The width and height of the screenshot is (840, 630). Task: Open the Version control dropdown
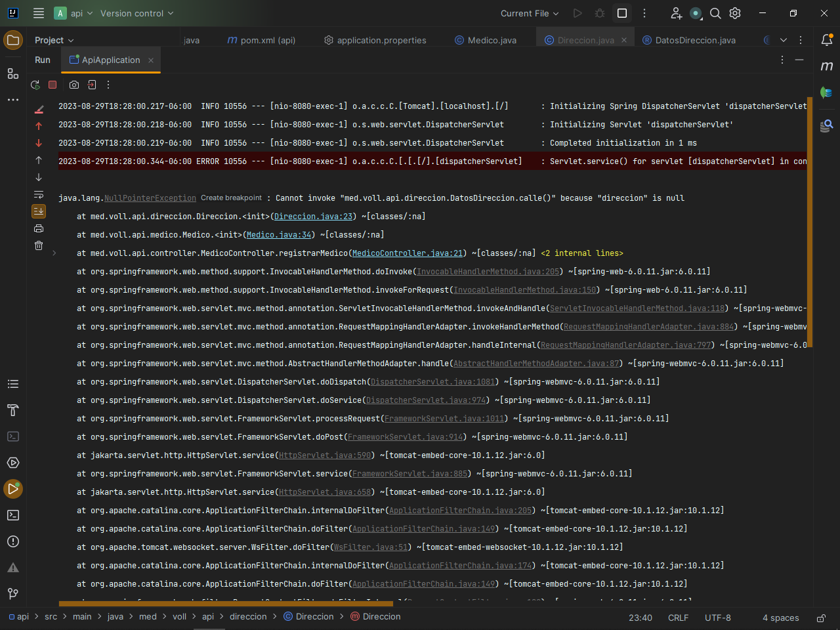[x=136, y=13]
